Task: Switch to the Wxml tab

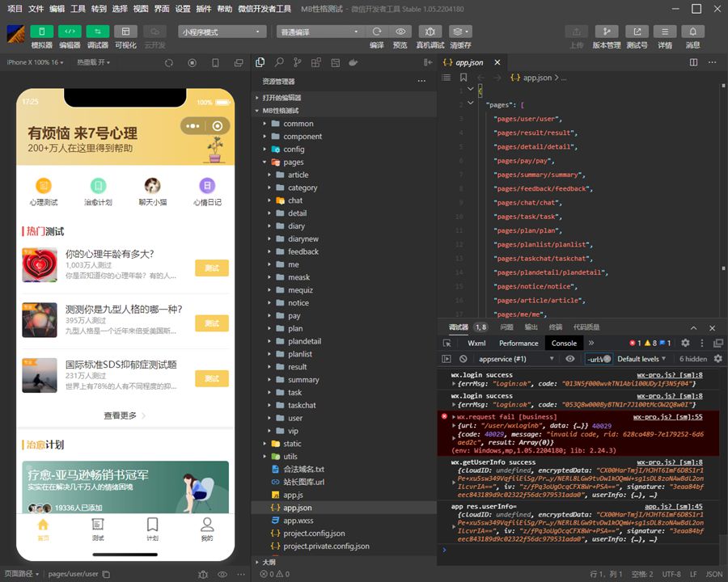Action: point(476,344)
